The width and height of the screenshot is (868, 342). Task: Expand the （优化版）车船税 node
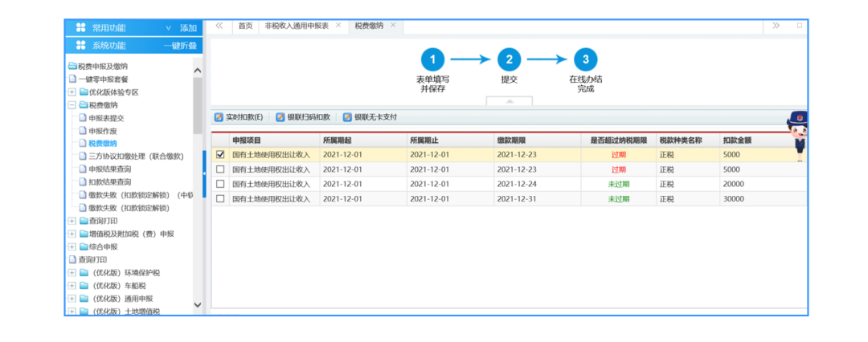(72, 286)
